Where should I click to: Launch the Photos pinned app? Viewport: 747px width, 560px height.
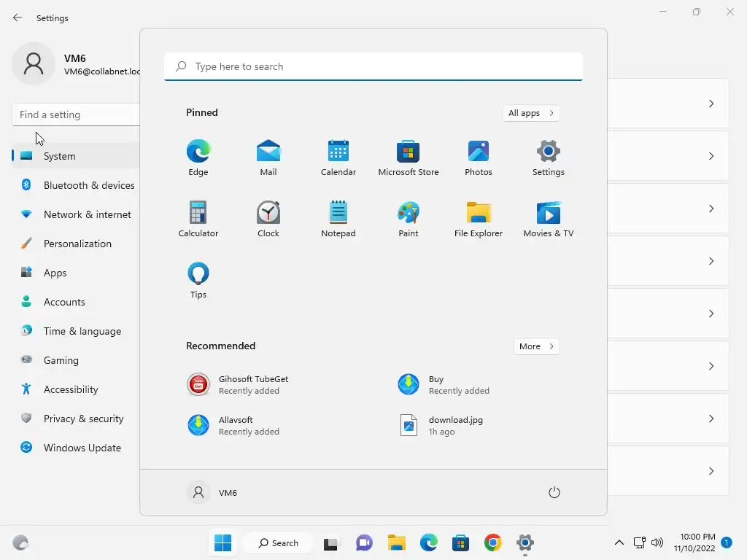[479, 157]
